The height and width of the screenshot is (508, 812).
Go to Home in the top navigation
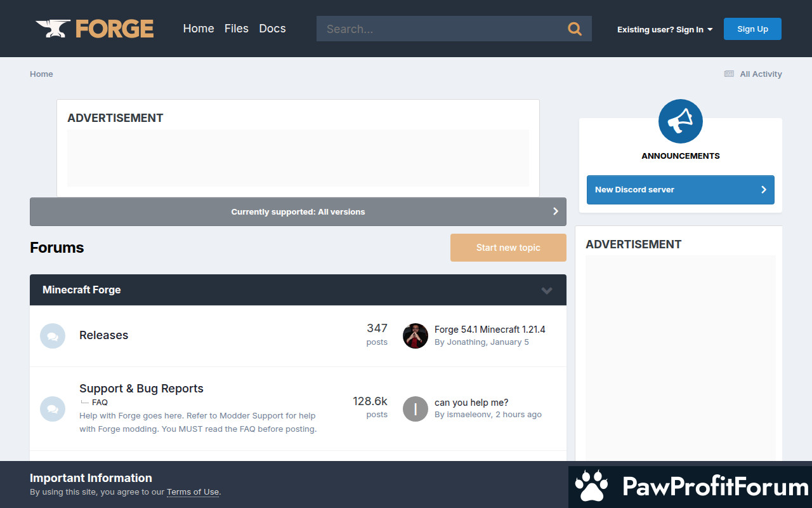[199, 29]
